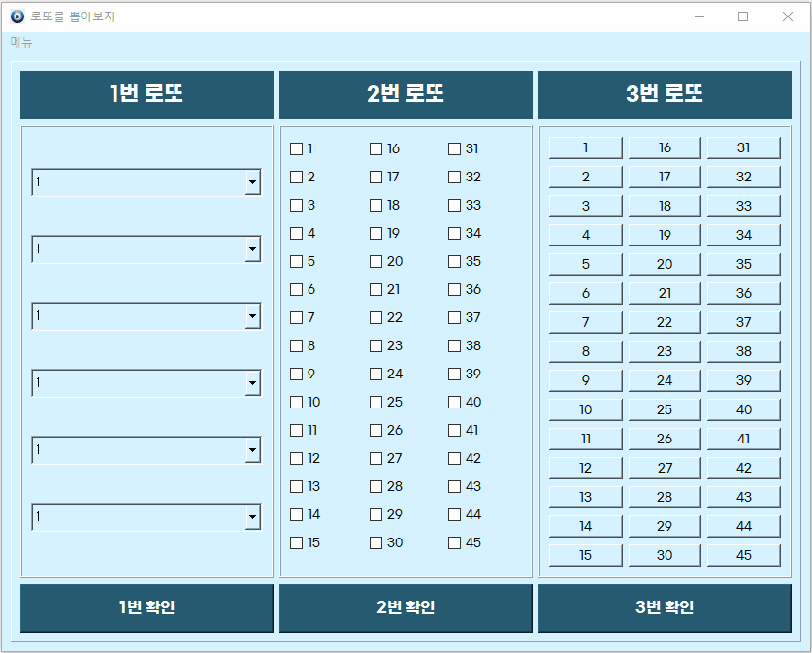The width and height of the screenshot is (812, 653).
Task: Check the box for number 27
Action: coord(376,458)
